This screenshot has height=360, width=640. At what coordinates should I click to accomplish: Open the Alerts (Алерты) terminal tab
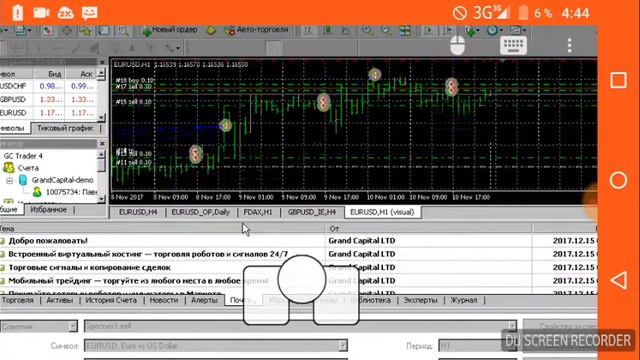pos(204,300)
